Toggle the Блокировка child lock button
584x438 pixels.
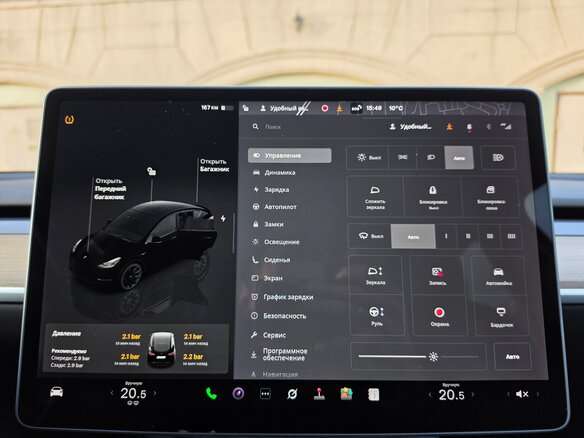433,197
